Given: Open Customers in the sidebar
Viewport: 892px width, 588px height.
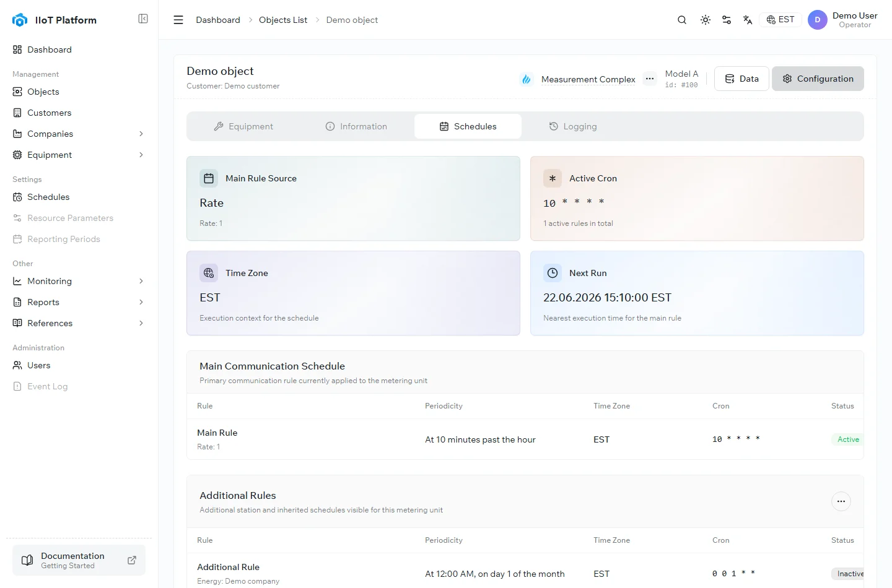Looking at the screenshot, I should (79, 113).
